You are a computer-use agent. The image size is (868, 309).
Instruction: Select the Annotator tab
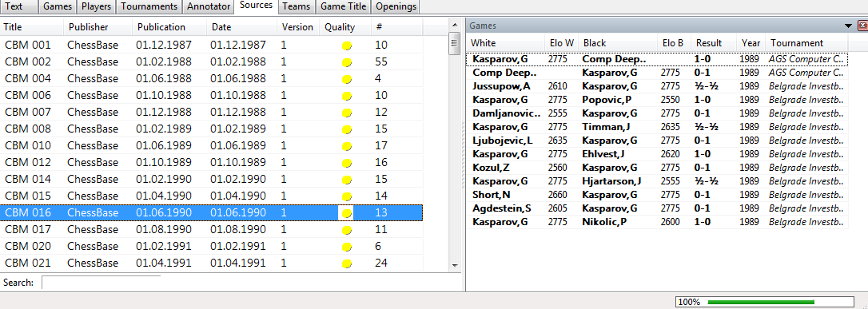[x=209, y=6]
